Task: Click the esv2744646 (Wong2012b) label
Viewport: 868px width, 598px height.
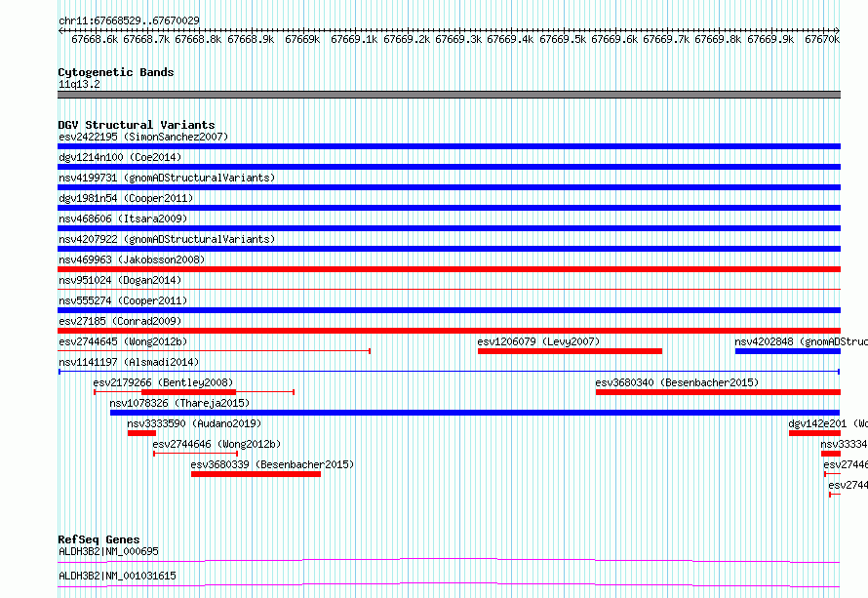Action: tap(217, 444)
